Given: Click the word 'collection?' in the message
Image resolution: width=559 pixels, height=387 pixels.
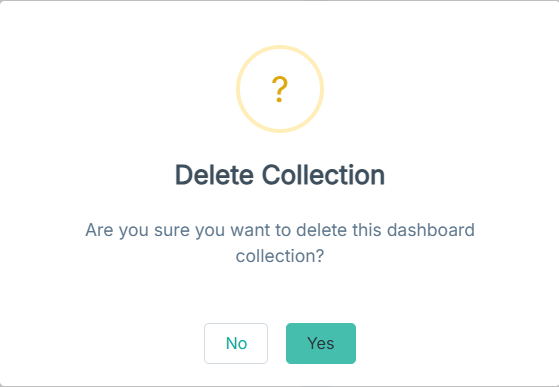Looking at the screenshot, I should pos(280,256).
